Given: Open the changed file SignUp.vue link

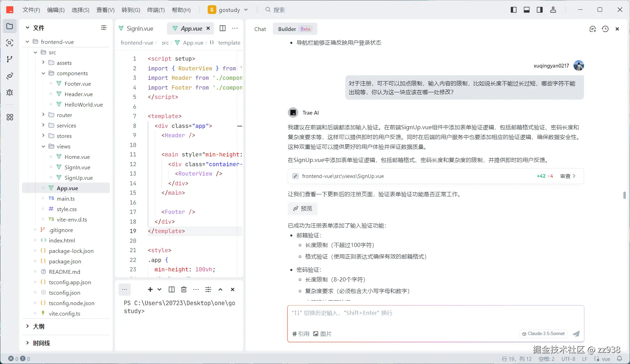Looking at the screenshot, I should (343, 176).
